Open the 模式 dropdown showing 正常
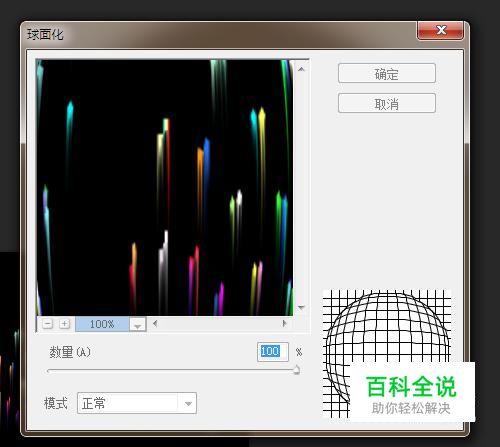Screen dimensions: 500x447 pos(137,403)
